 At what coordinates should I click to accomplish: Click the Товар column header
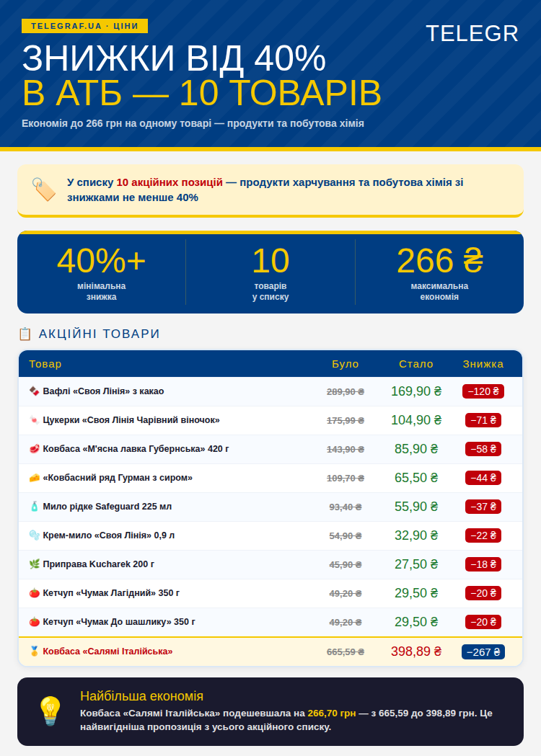(x=45, y=364)
